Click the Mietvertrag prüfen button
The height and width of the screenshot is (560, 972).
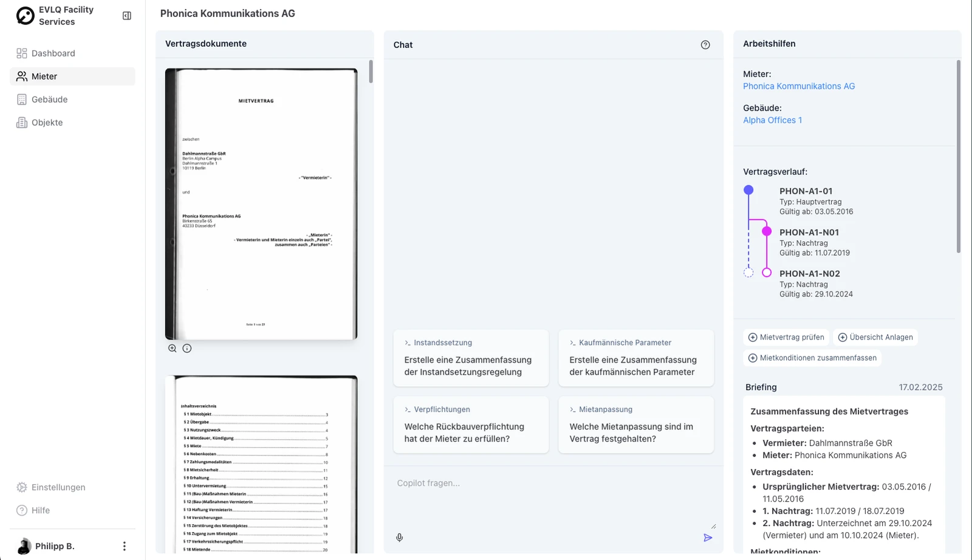coord(786,337)
